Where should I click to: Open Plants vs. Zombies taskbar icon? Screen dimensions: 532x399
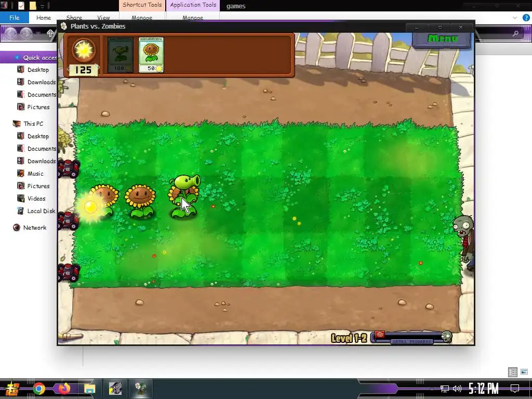[x=140, y=389]
